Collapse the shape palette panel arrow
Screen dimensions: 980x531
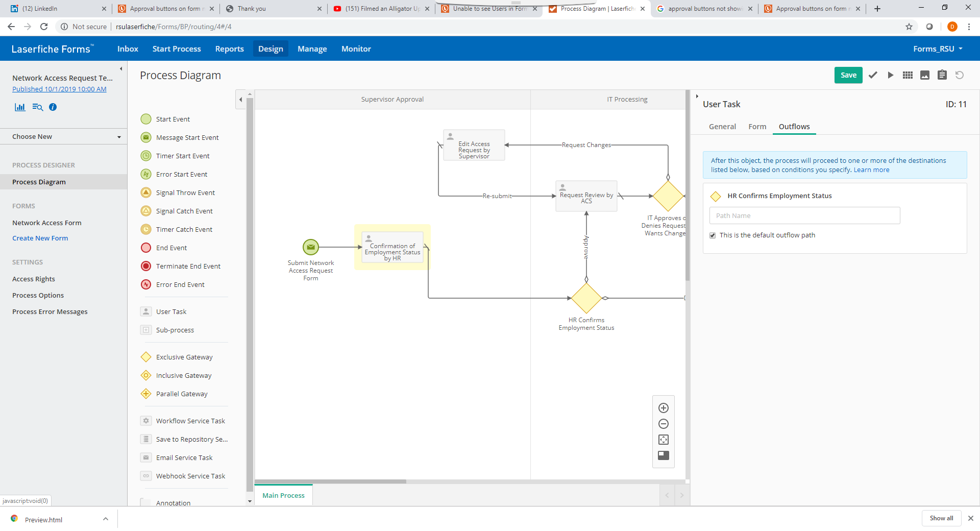(241, 100)
